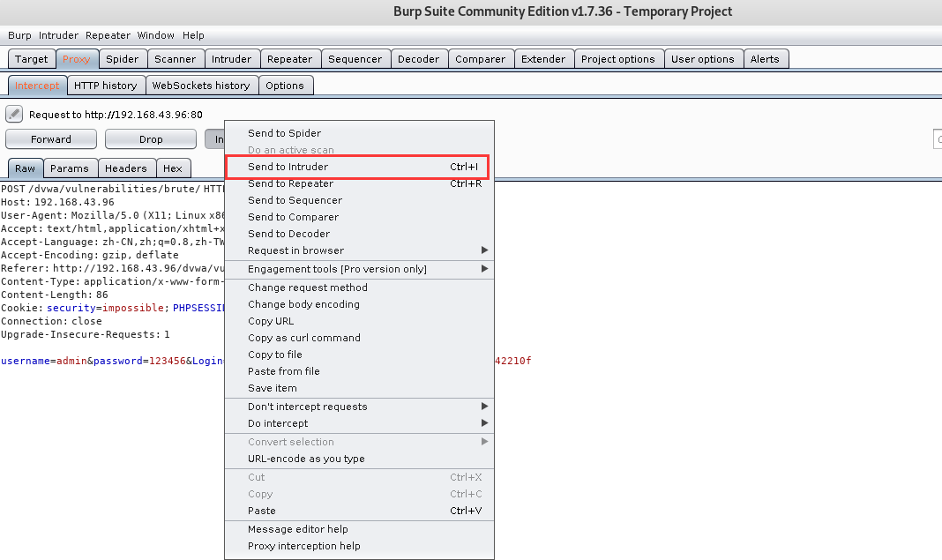This screenshot has width=942, height=560.
Task: Switch to the Intruder tool tab
Action: click(231, 59)
